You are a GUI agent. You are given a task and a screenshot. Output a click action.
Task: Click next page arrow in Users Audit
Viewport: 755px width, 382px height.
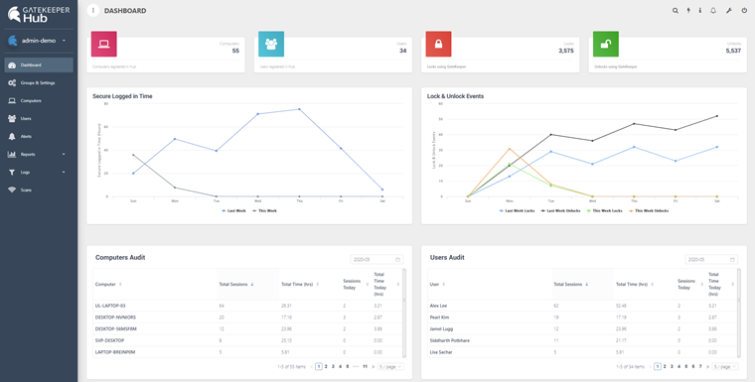click(707, 367)
